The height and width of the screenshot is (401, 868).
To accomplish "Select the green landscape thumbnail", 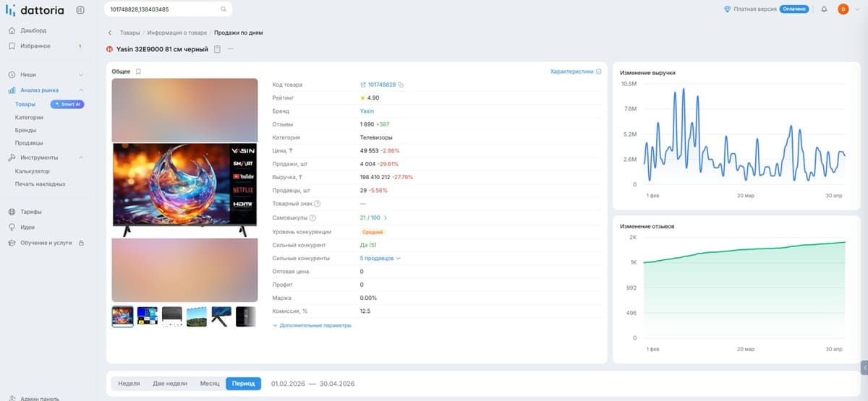I will point(197,316).
